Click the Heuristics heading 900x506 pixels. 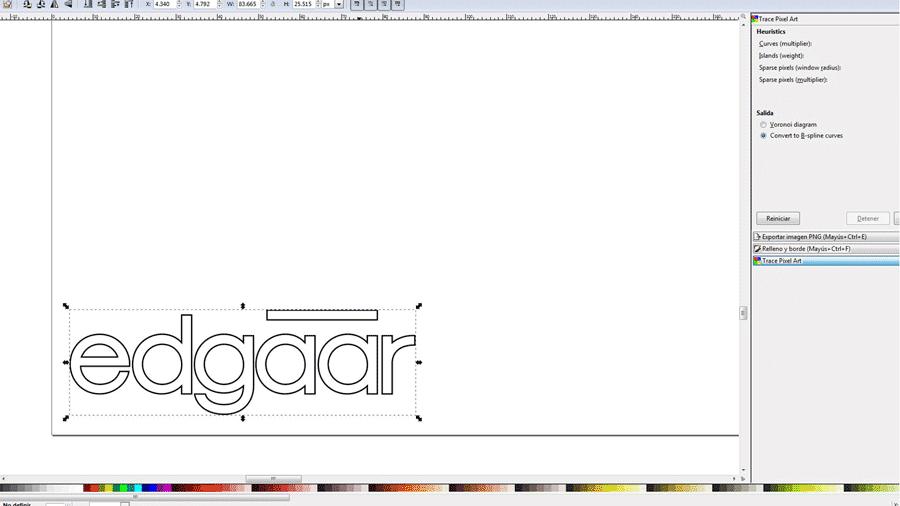coord(771,32)
